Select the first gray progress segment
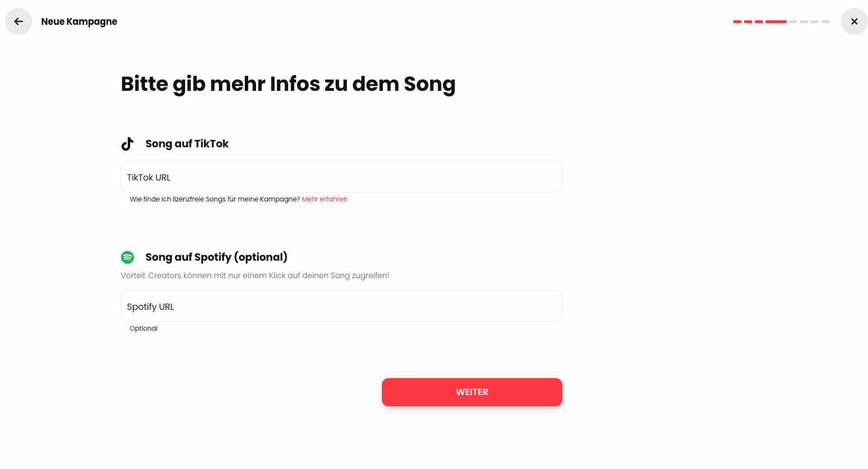The image size is (868, 469). pyautogui.click(x=793, y=21)
